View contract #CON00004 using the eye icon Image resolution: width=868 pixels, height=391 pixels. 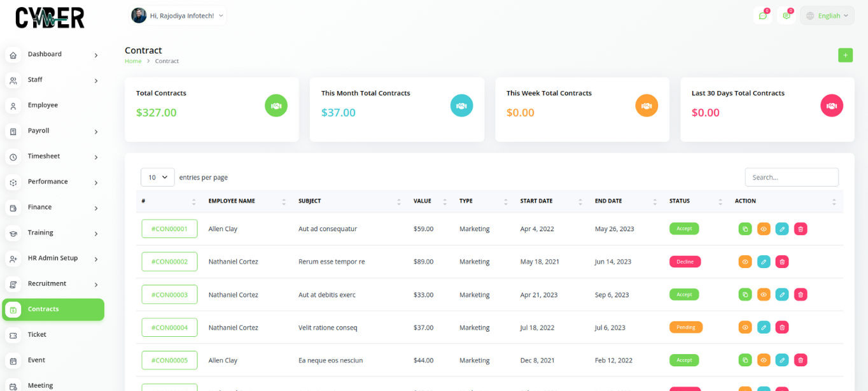745,327
